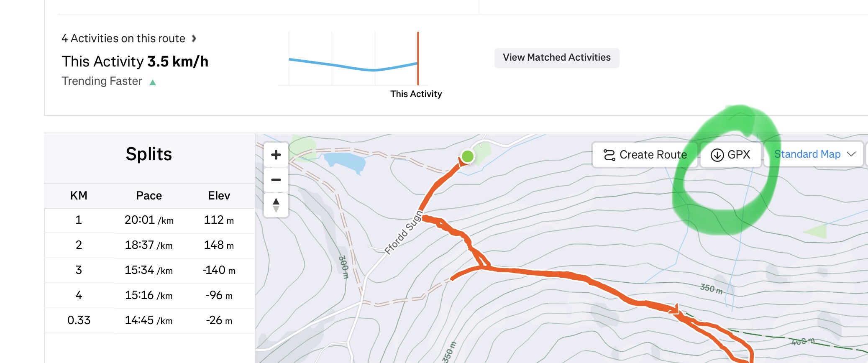Select the orange This Activity chart marker
Screen dimensions: 868x363
pyautogui.click(x=417, y=59)
